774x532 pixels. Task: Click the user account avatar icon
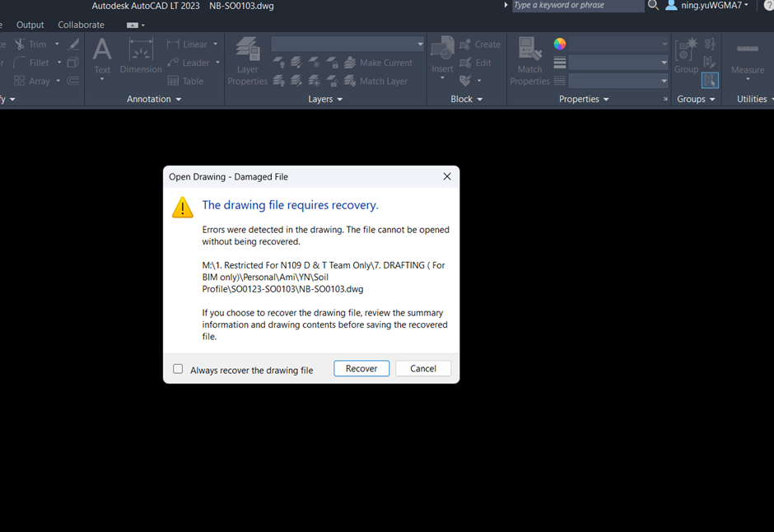671,6
